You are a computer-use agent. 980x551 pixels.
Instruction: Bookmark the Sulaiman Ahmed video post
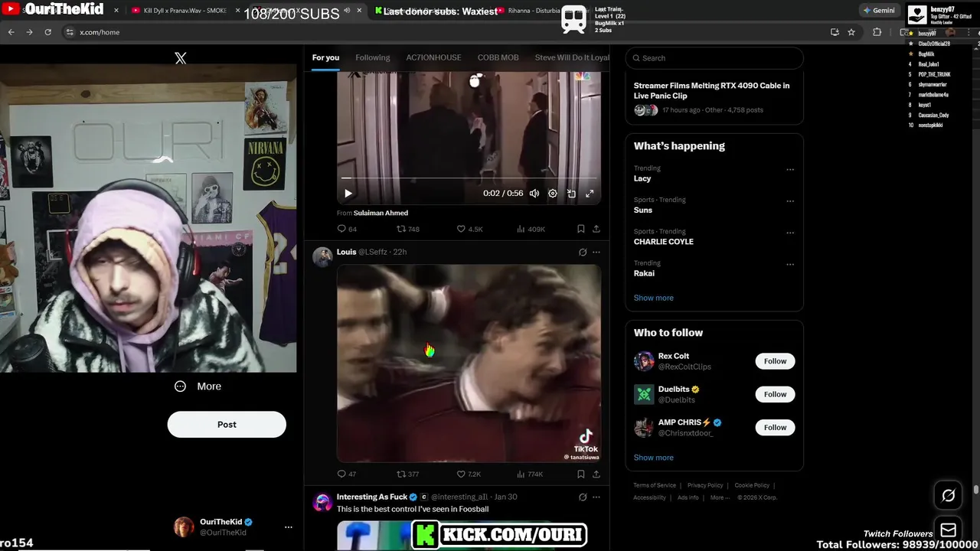pos(581,229)
